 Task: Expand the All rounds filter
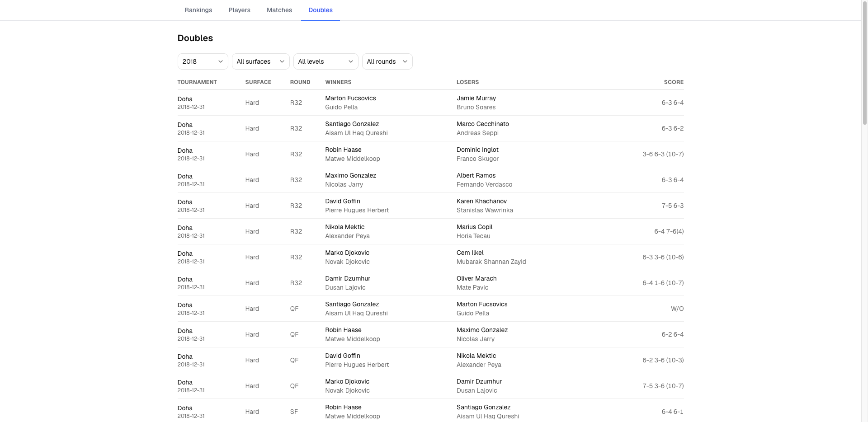pos(387,61)
